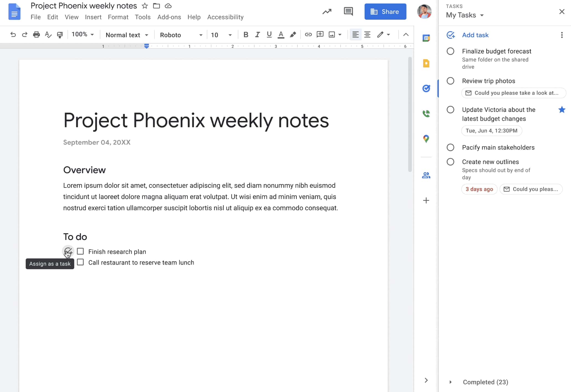Click the add comment toolbar icon
Viewport: 571px width, 392px height.
(320, 35)
